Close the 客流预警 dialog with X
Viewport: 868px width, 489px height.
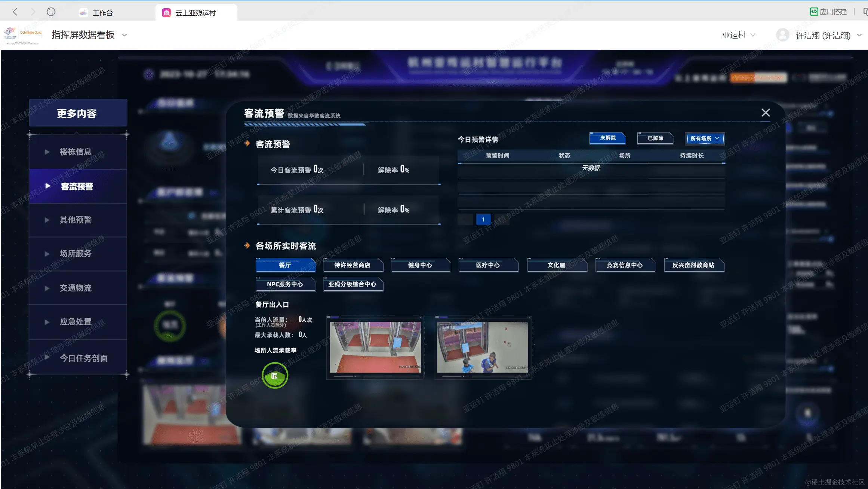coord(765,113)
